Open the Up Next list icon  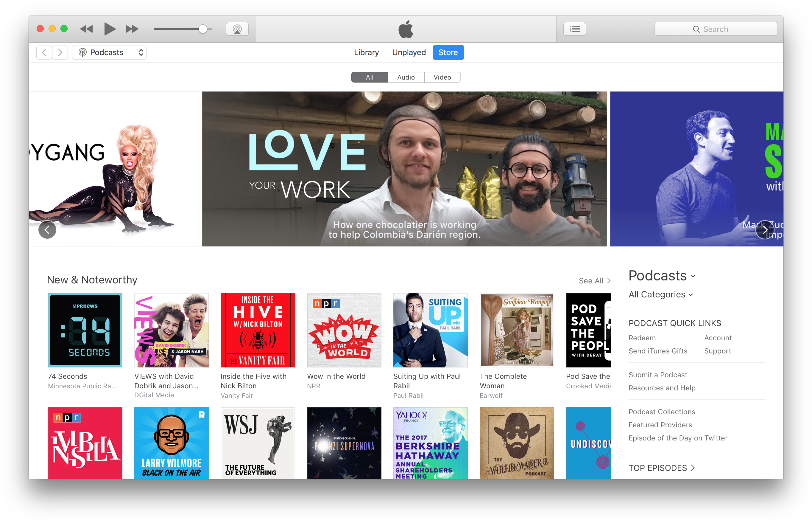tap(574, 29)
